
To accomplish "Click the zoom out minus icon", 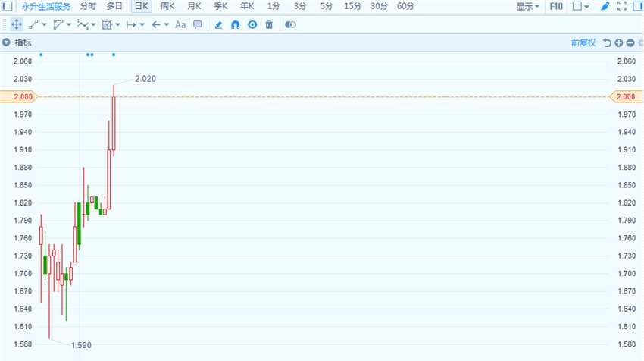I will coord(630,42).
